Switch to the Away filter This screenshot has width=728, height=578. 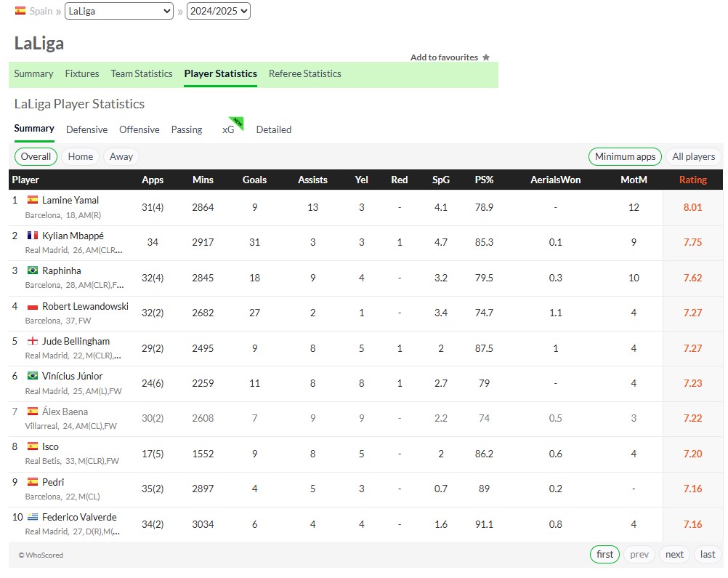pos(121,156)
